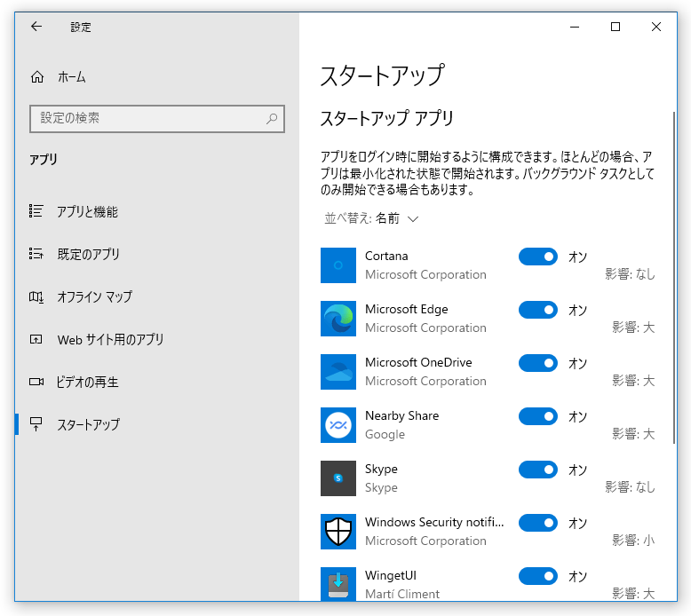Click the Microsoft OneDrive name text

[418, 362]
